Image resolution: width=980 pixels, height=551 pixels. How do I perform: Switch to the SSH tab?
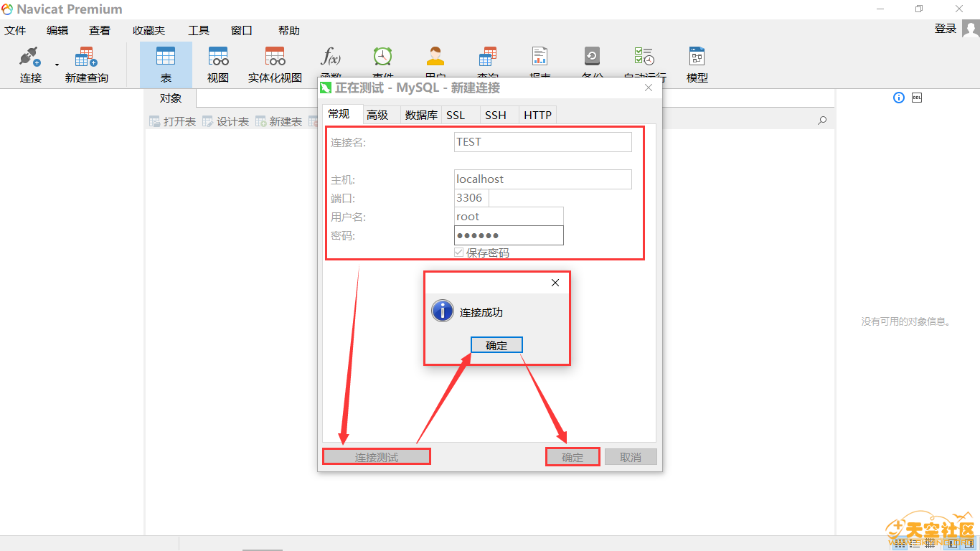coord(496,115)
